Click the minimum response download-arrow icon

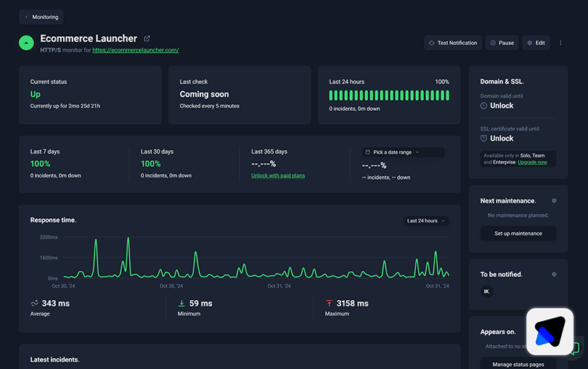(x=182, y=304)
